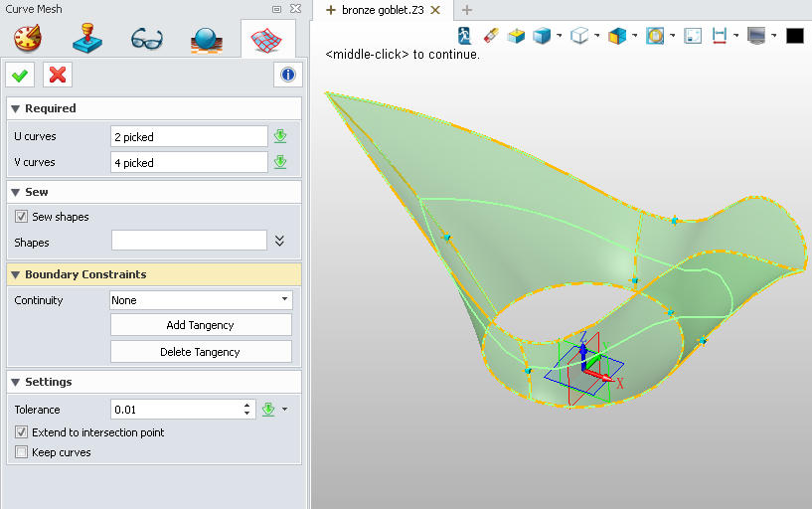Open a new tab with plus button
Image resolution: width=812 pixels, height=509 pixels.
click(x=466, y=10)
